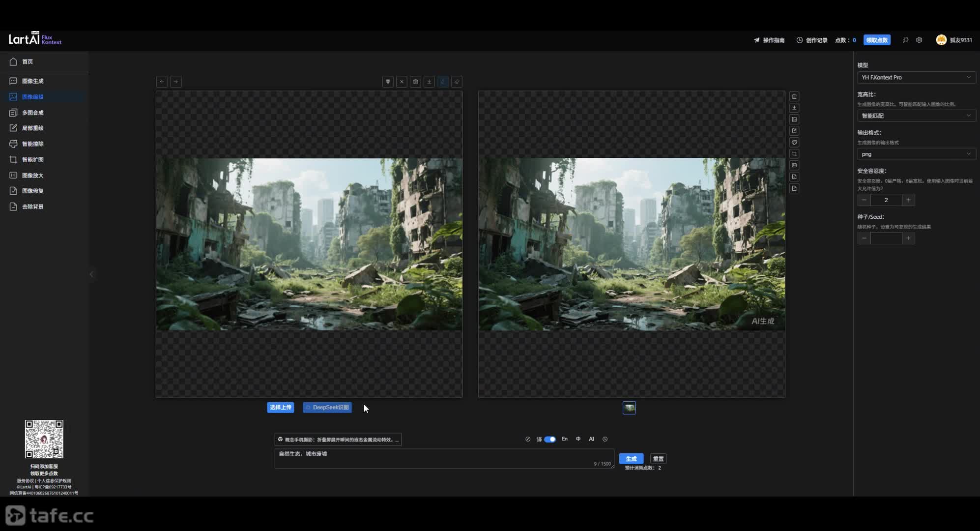Open 操作指南 in the top bar
The width and height of the screenshot is (980, 531).
pyautogui.click(x=769, y=40)
